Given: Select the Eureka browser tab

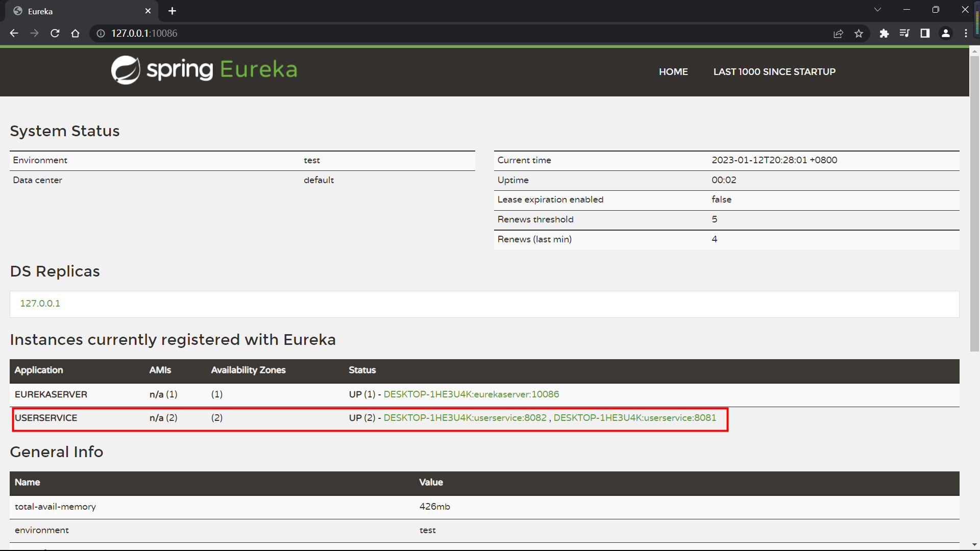Looking at the screenshot, I should tap(77, 11).
